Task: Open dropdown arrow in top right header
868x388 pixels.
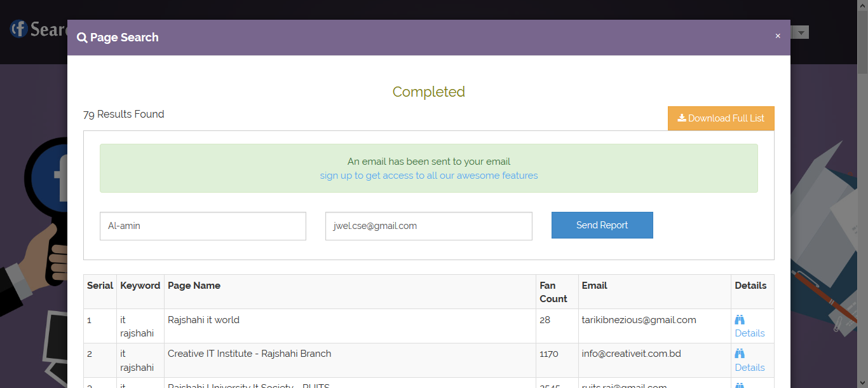Action: coord(802,32)
